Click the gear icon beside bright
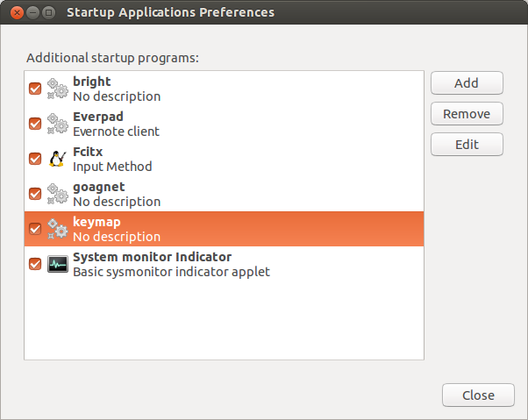528x420 pixels. [57, 89]
